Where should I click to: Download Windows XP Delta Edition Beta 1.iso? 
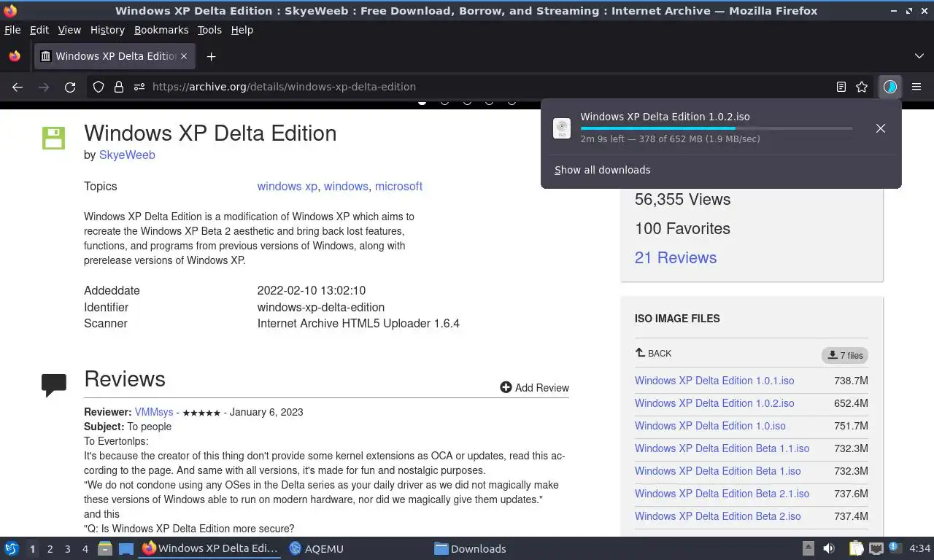[718, 471]
